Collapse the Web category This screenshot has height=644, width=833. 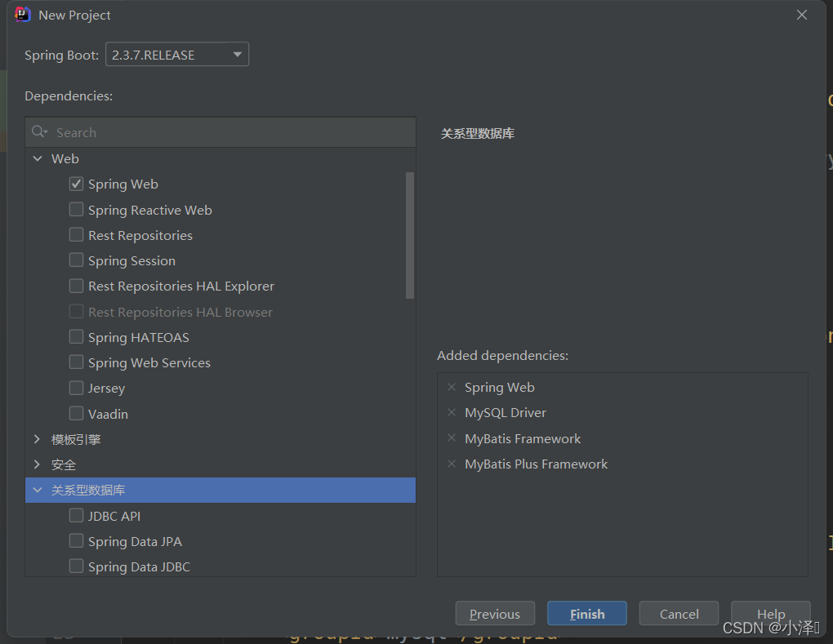click(38, 158)
